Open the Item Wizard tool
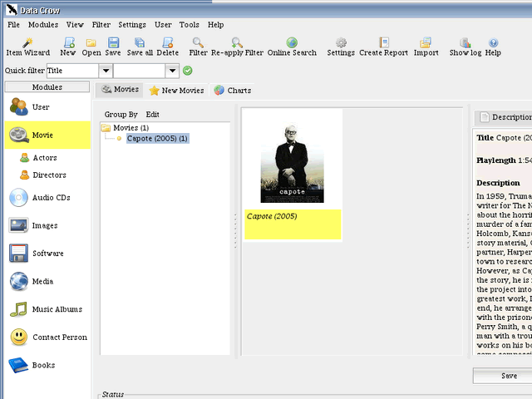The width and height of the screenshot is (532, 399). 27,47
